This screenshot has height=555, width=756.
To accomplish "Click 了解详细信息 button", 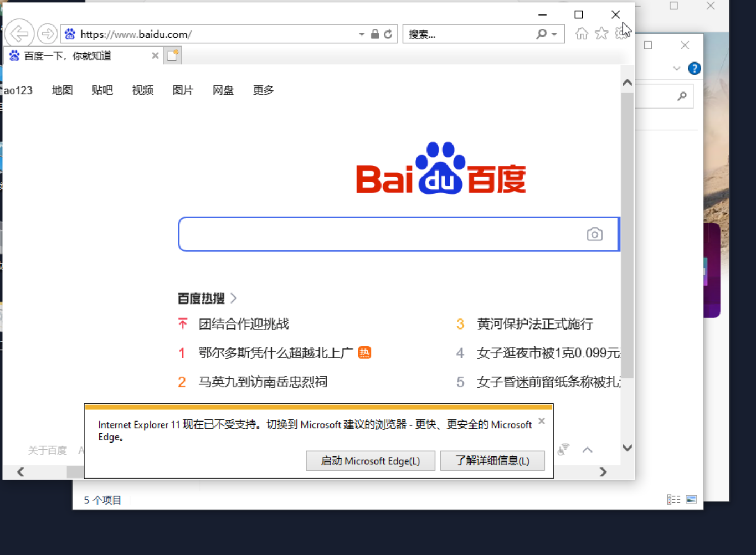I will tap(492, 461).
